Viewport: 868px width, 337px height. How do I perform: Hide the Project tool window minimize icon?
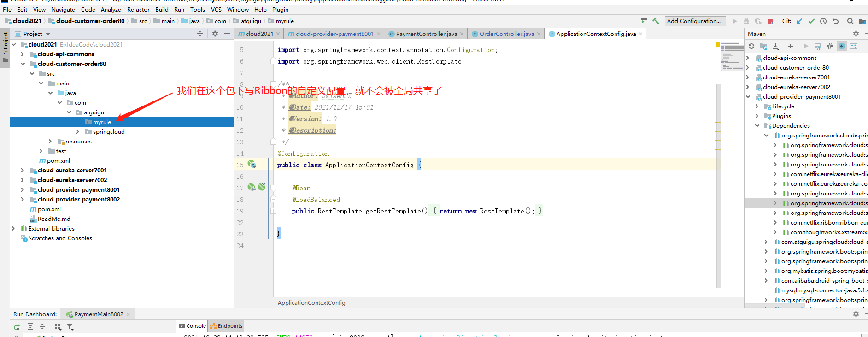(x=227, y=34)
